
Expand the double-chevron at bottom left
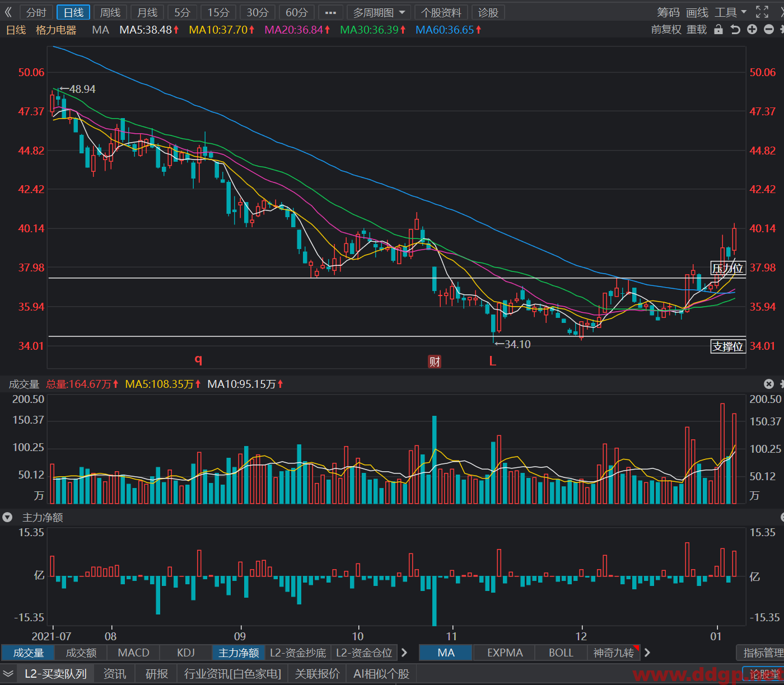(x=8, y=674)
